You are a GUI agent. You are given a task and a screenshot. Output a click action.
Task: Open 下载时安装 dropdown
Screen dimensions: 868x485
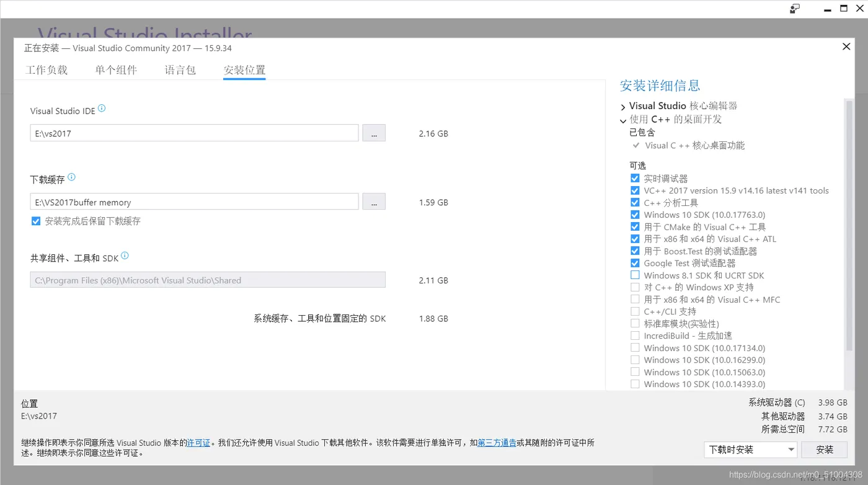point(750,450)
